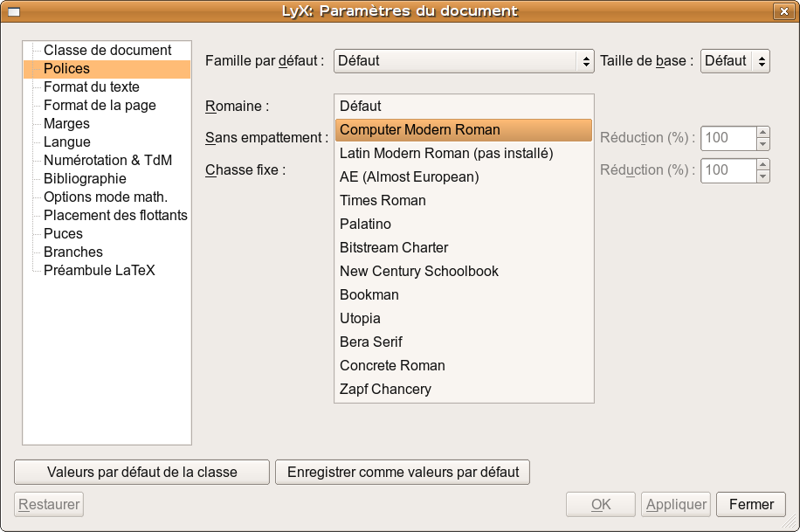Choose Zapf Chancery font option
This screenshot has width=800, height=532.
click(385, 390)
